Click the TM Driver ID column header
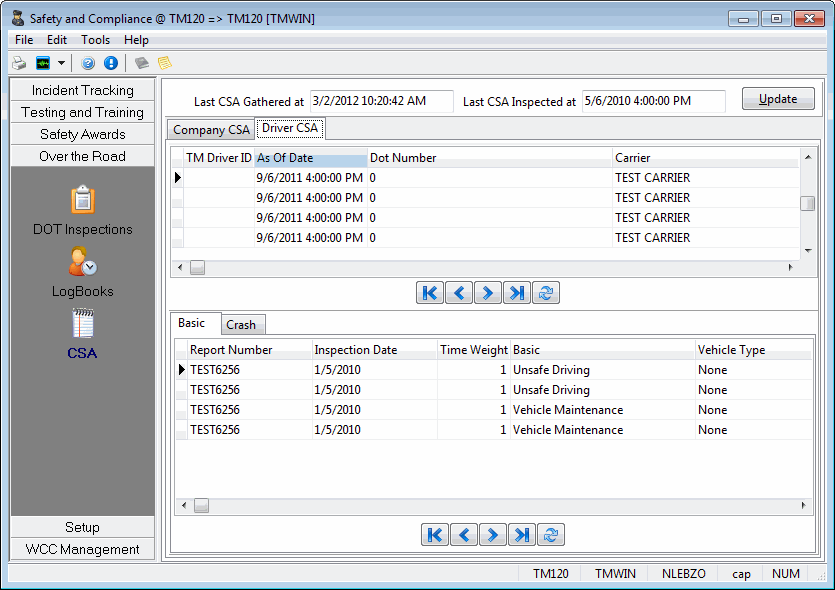 218,158
